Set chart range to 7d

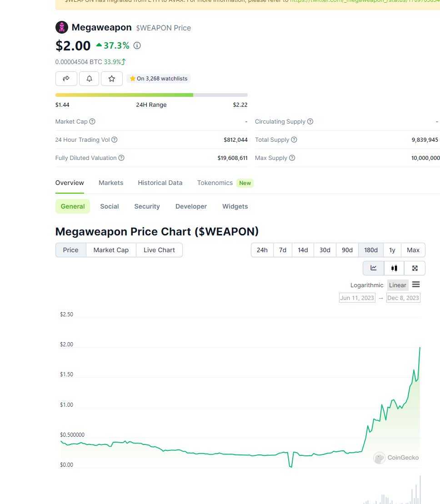[x=283, y=250]
